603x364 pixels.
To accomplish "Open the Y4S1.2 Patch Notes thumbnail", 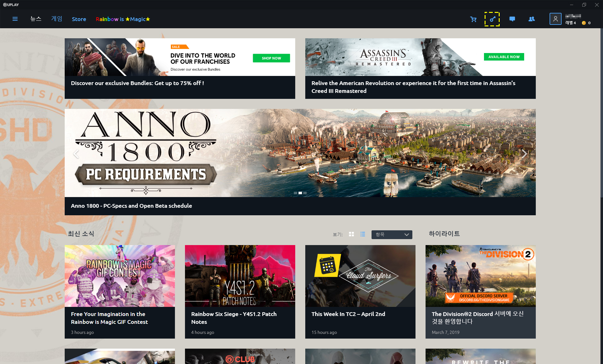I will (x=240, y=276).
